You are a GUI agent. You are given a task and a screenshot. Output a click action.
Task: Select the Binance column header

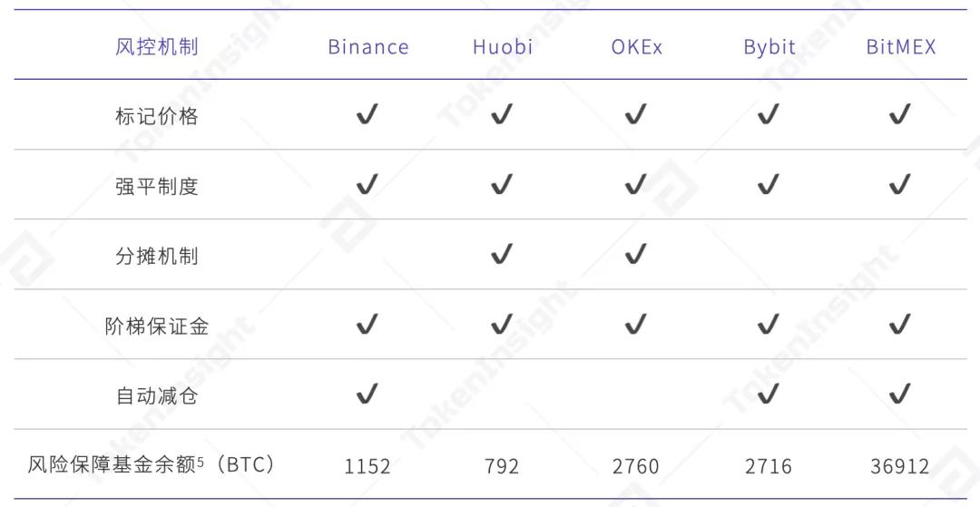coord(368,47)
